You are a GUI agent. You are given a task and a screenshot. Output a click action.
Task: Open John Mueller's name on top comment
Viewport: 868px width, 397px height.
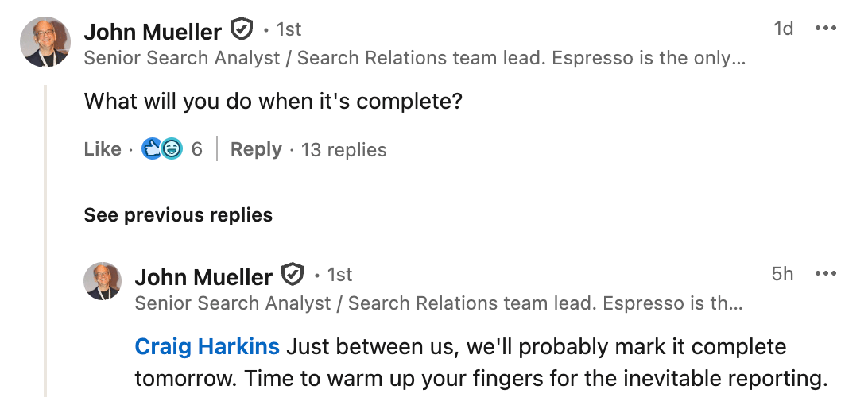click(153, 31)
